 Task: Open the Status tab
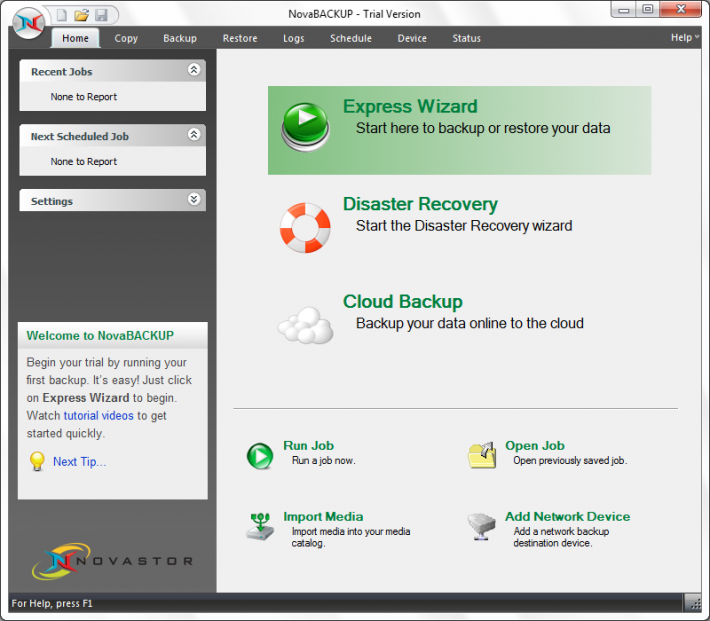click(x=466, y=39)
